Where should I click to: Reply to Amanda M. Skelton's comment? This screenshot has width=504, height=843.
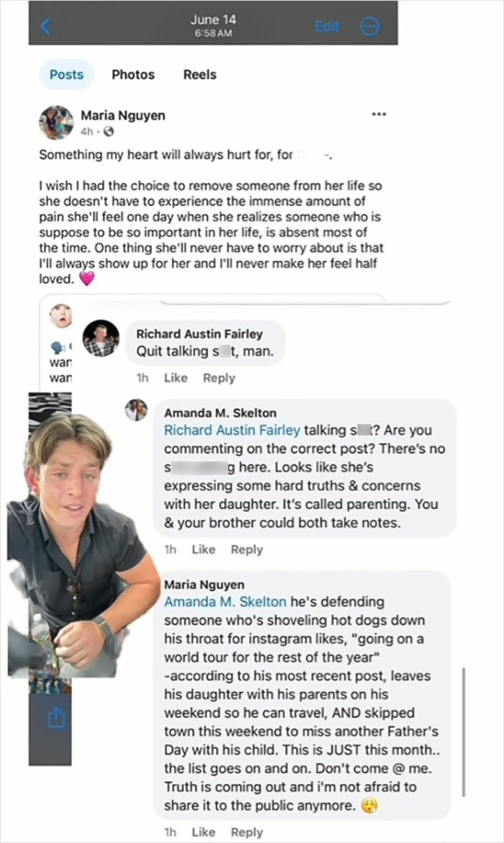(x=247, y=549)
